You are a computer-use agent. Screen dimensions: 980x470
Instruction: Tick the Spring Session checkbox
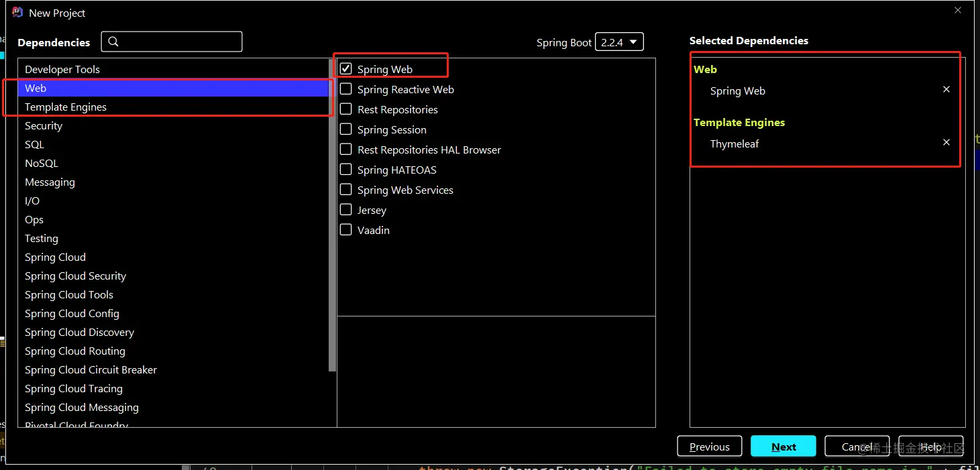point(346,129)
